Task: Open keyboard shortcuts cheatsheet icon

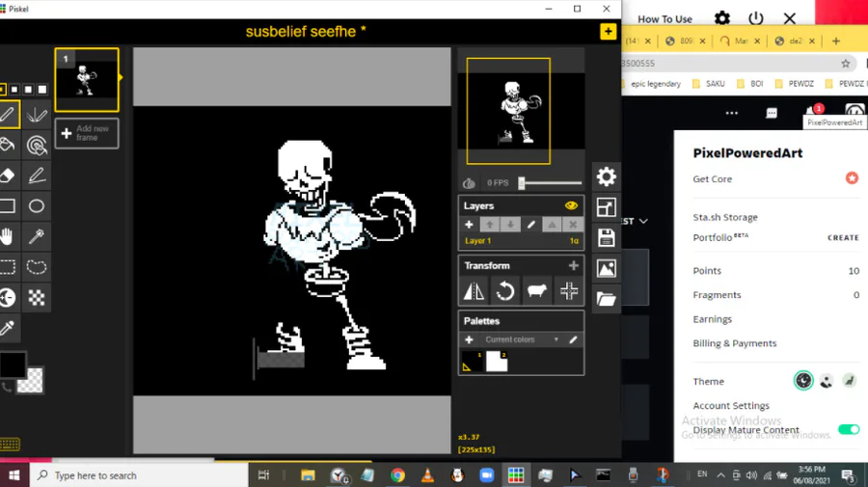Action: pos(10,444)
